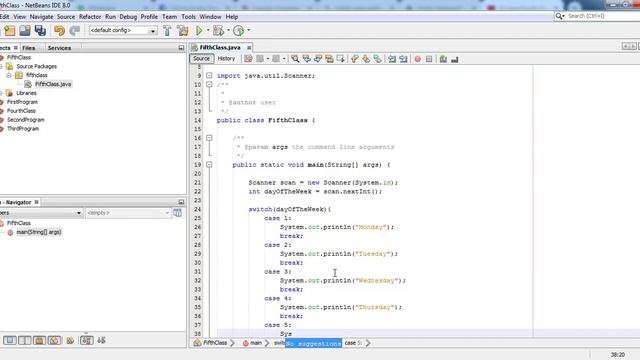Jump to the previous find occurrence
Viewport: 640px width, 360px height.
coord(307,59)
